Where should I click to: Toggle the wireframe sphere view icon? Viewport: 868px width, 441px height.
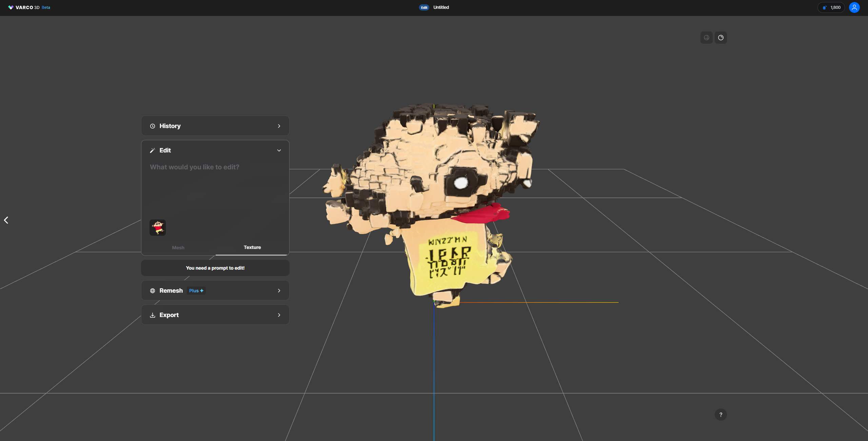(x=706, y=38)
